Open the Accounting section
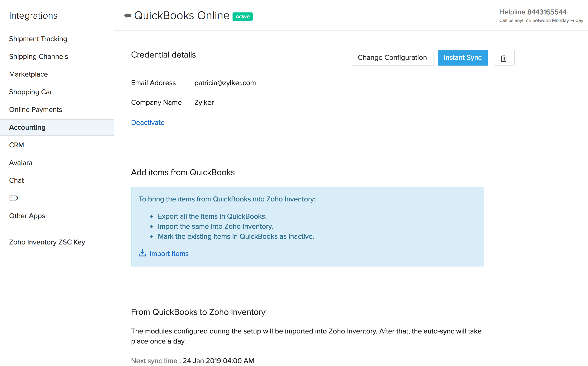Screen dimensions: 588x366 pos(28,127)
